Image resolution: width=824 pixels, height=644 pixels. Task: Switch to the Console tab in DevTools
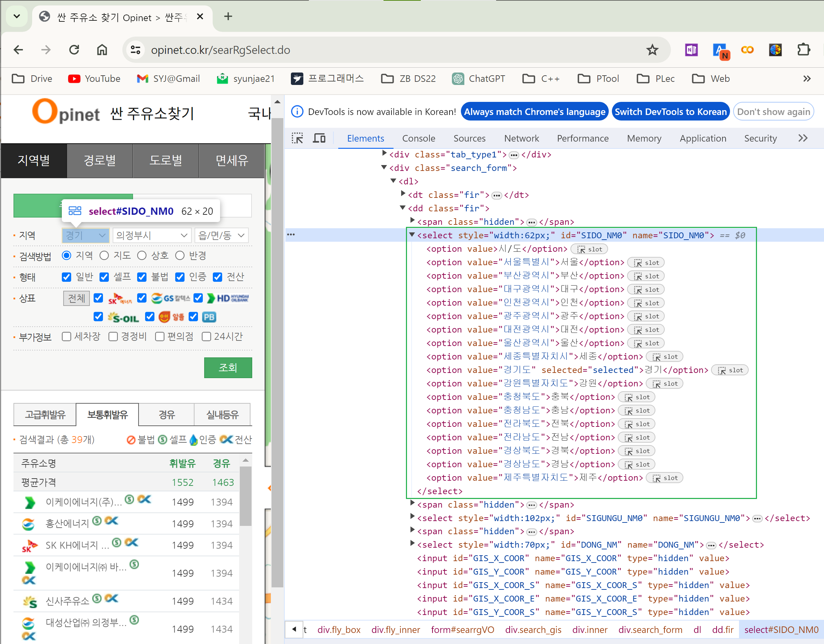(x=418, y=138)
